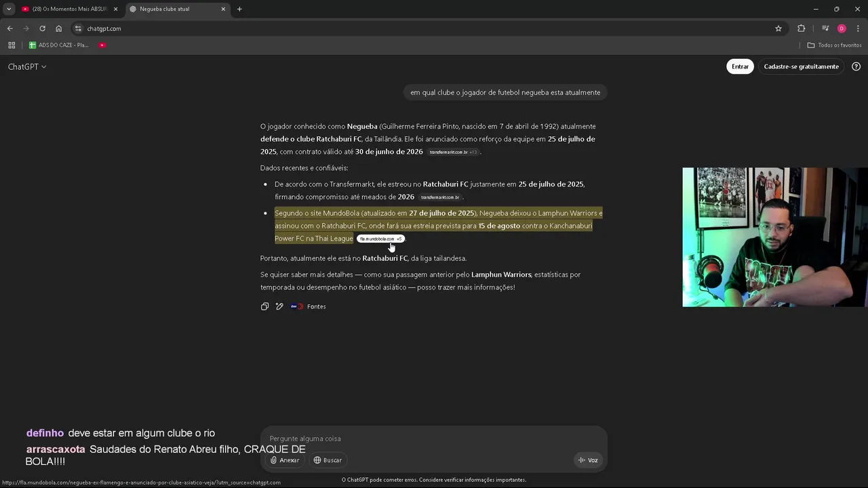Screen dimensions: 868x488
Task: Copy the response with the copy icon
Action: [265, 306]
